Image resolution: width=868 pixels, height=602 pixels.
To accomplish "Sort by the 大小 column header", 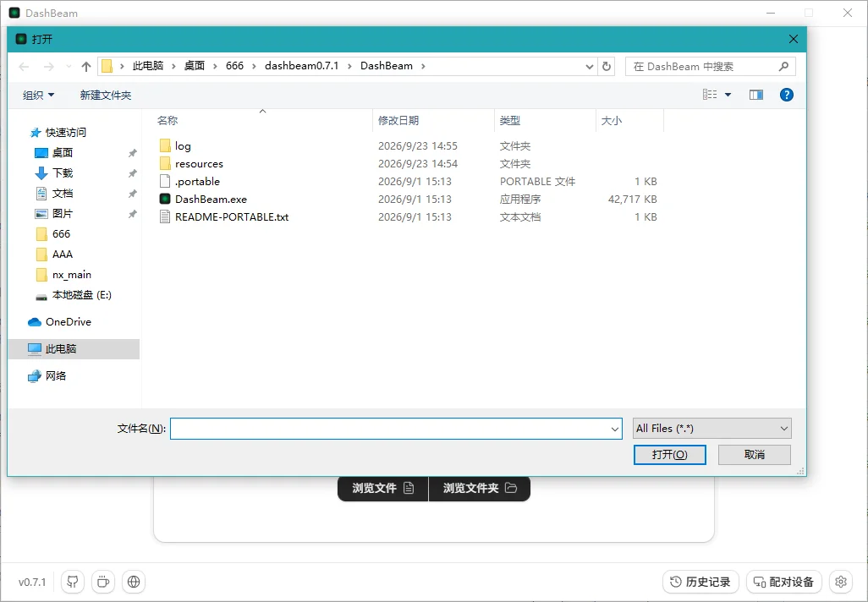I will (612, 121).
